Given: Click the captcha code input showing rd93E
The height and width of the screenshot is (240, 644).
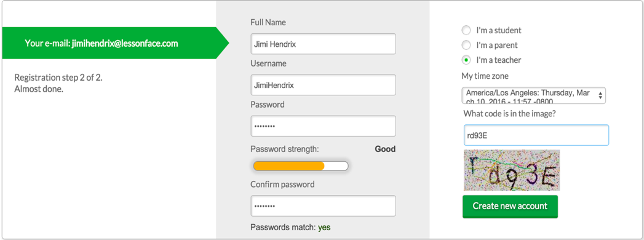Looking at the screenshot, I should tap(536, 135).
